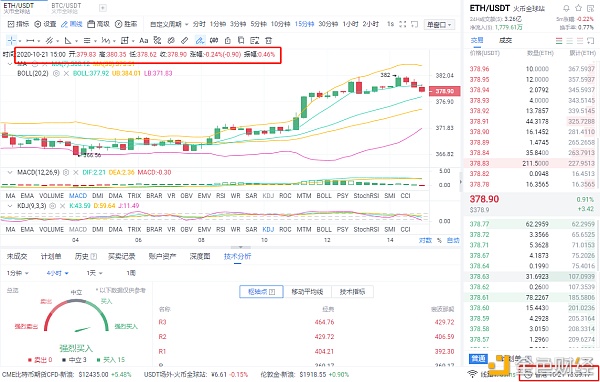Open 计划单 planned orders tab
600x382 pixels.
51,256
